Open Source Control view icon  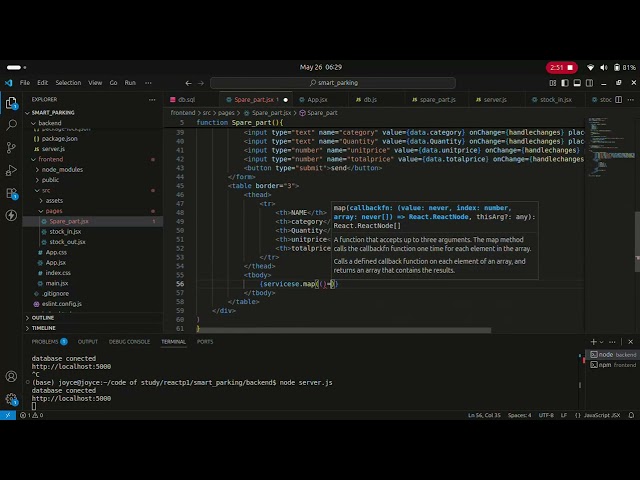point(11,147)
